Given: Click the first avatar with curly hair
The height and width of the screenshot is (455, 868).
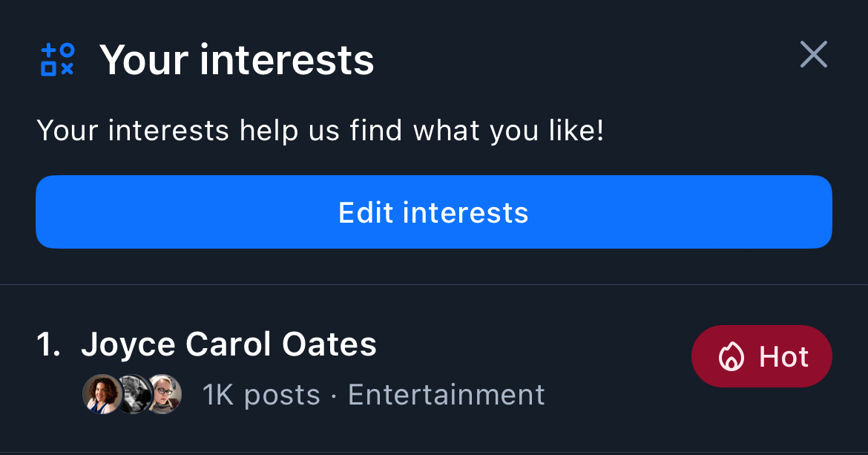Looking at the screenshot, I should pos(101,394).
